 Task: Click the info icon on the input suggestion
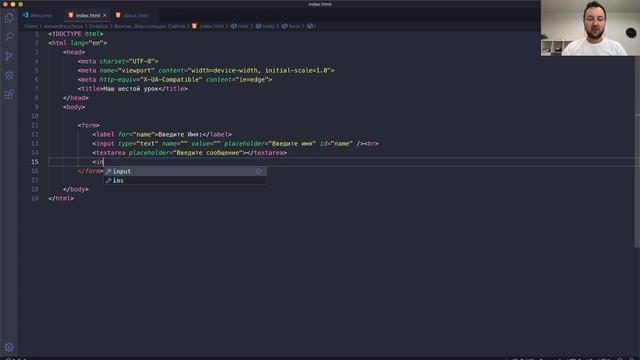click(x=259, y=171)
